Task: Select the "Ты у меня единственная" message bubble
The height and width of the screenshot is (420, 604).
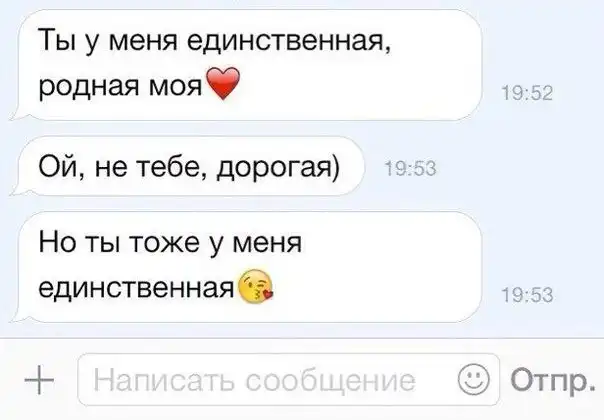Action: coord(246,65)
